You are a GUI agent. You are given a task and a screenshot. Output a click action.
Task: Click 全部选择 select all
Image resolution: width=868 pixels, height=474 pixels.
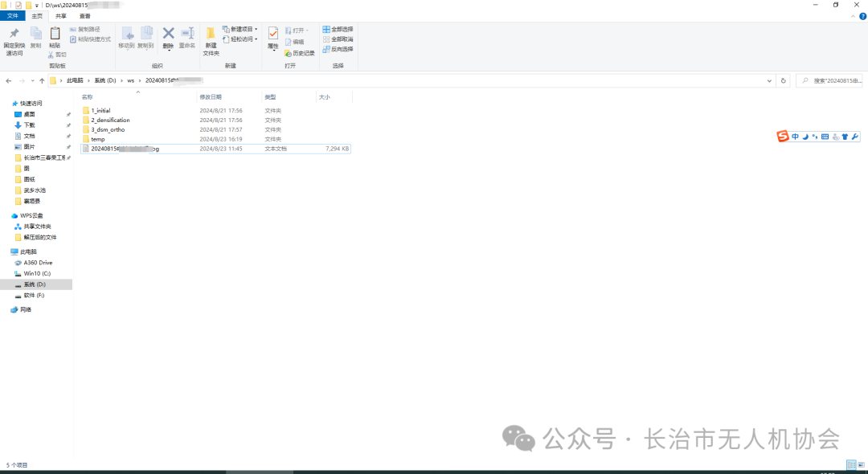point(338,29)
